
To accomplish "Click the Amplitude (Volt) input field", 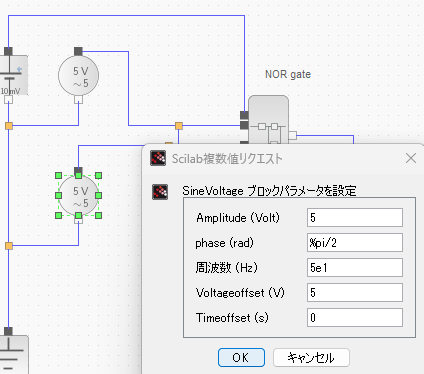I will [x=355, y=218].
